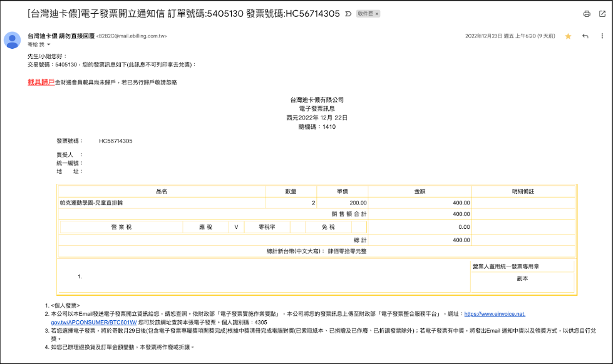Click the importance marker beside the subject
The height and width of the screenshot is (364, 613).
(348, 14)
